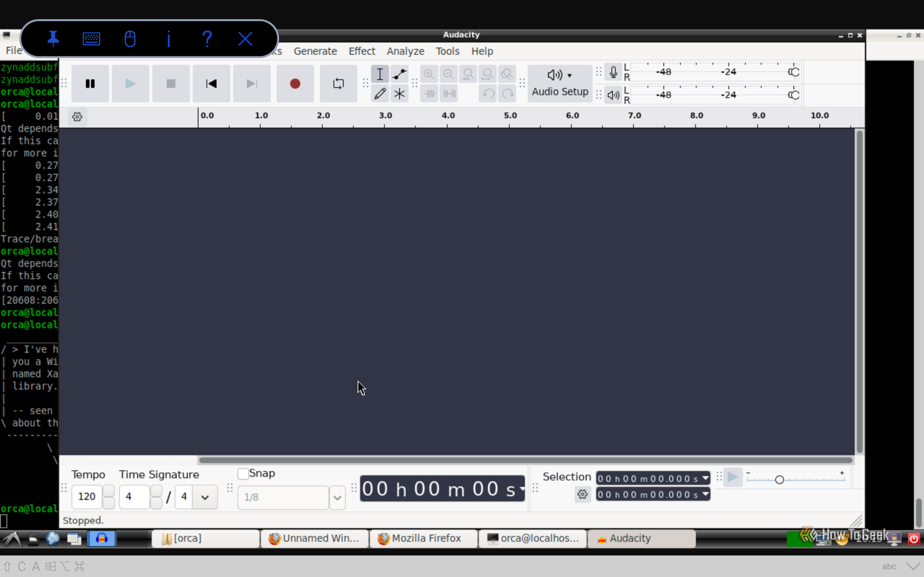
Task: Click Trim audio outside selection icon
Action: [x=430, y=93]
